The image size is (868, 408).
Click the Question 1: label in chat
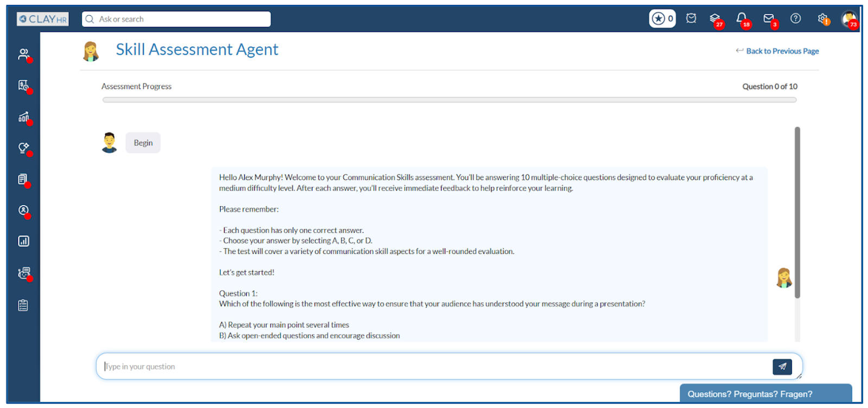(x=238, y=294)
